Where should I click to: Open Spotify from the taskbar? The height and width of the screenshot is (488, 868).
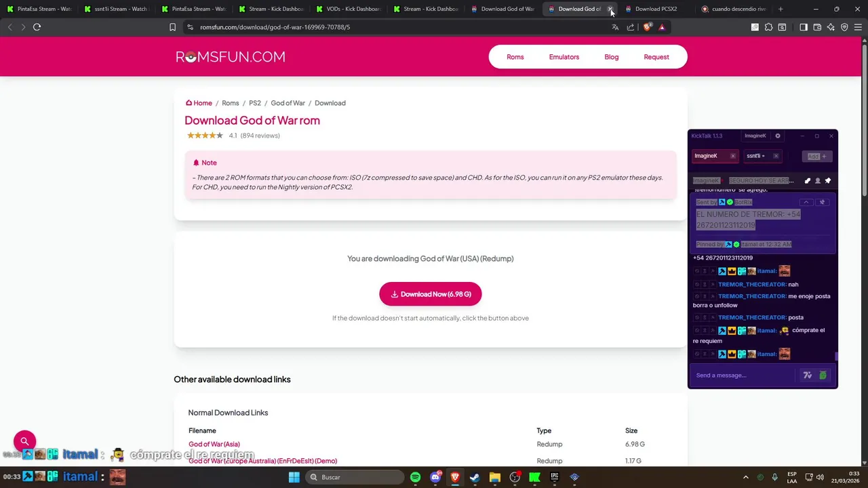pos(415,477)
